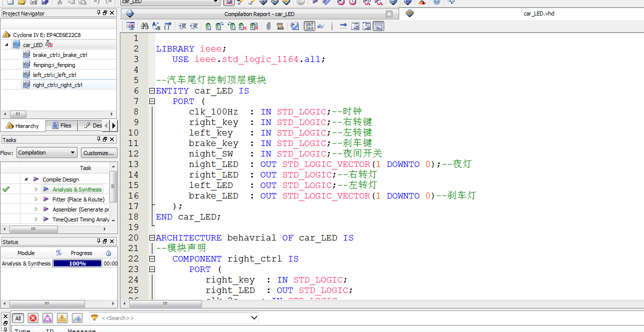644x332 pixels.
Task: Click the Insert file paperclip icon
Action: 268,26
